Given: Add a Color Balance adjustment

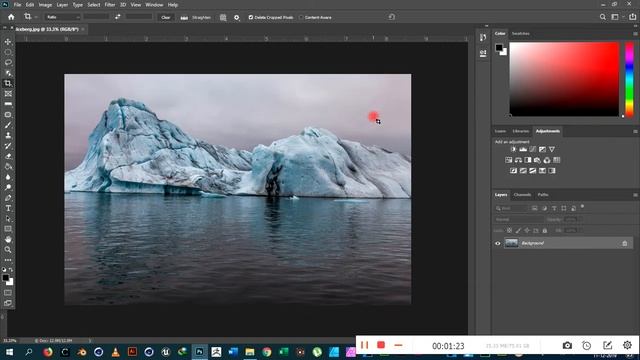Looking at the screenshot, I should pyautogui.click(x=518, y=160).
